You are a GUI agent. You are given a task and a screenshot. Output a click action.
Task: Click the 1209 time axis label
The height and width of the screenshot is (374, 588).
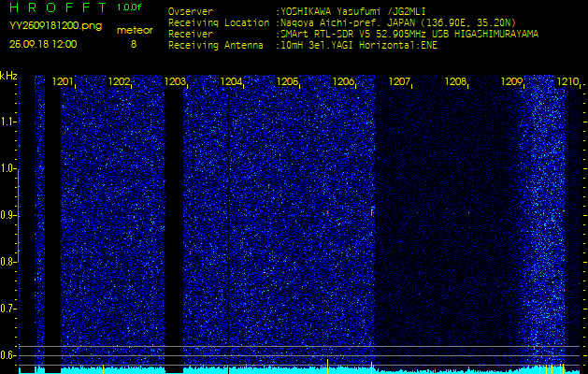click(x=512, y=81)
